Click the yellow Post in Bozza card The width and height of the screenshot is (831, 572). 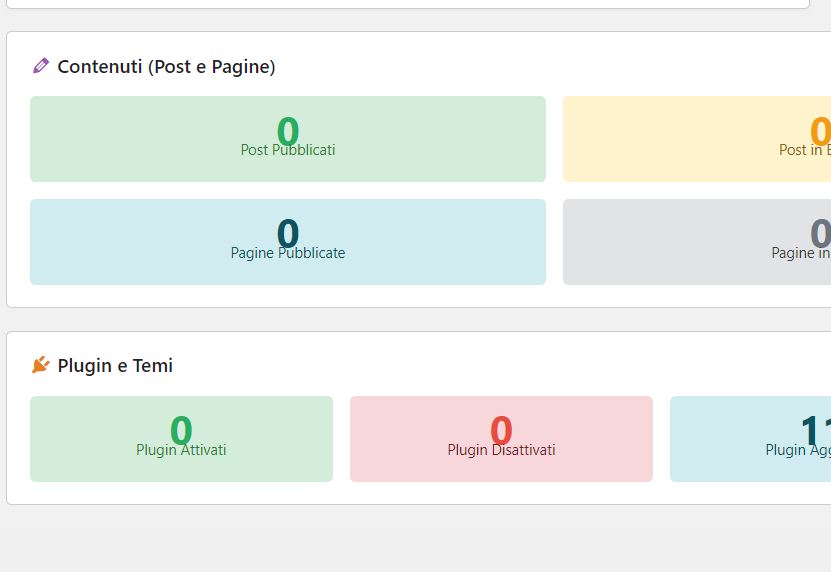coord(697,139)
